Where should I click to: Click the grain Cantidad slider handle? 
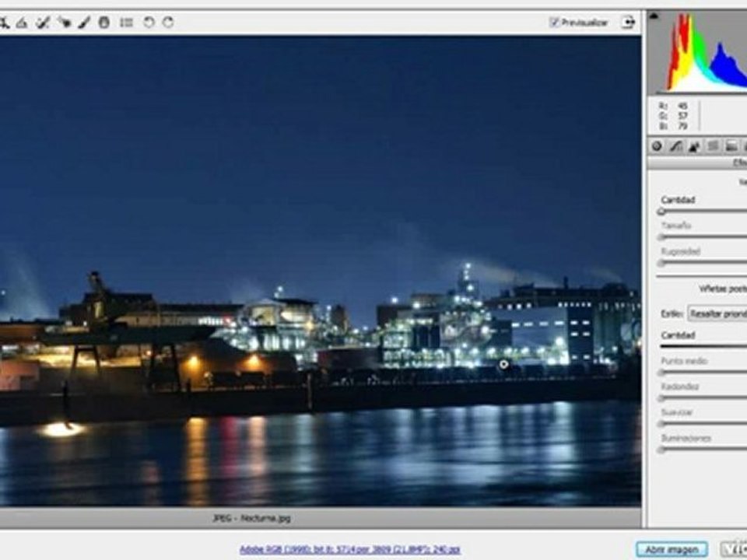coord(661,212)
